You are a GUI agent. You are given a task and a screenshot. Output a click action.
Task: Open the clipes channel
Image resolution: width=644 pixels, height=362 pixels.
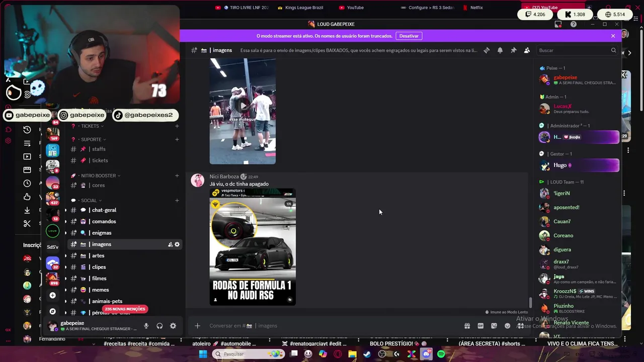(x=124, y=267)
